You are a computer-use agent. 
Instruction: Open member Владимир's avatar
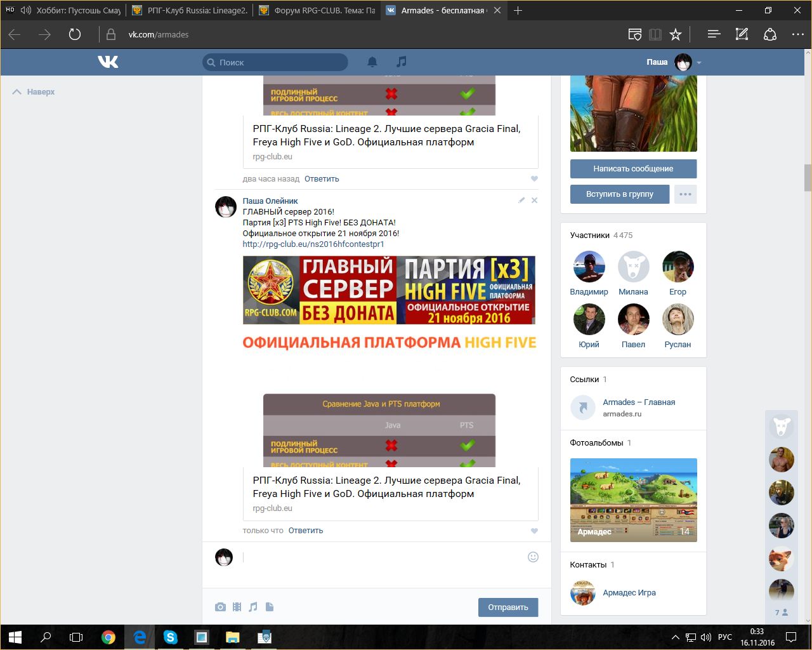pos(589,267)
